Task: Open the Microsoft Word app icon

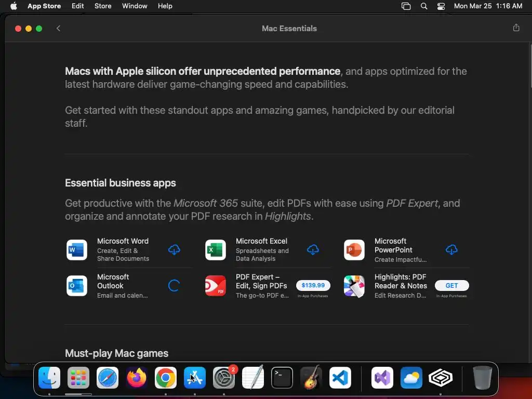Action: [x=77, y=250]
